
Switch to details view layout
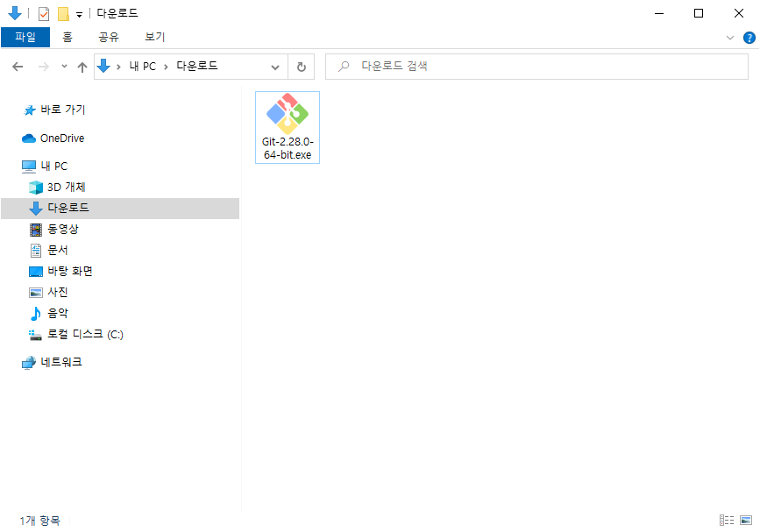[x=726, y=521]
